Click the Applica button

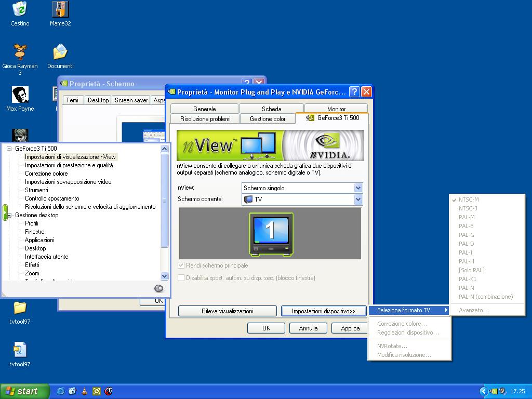(x=351, y=328)
